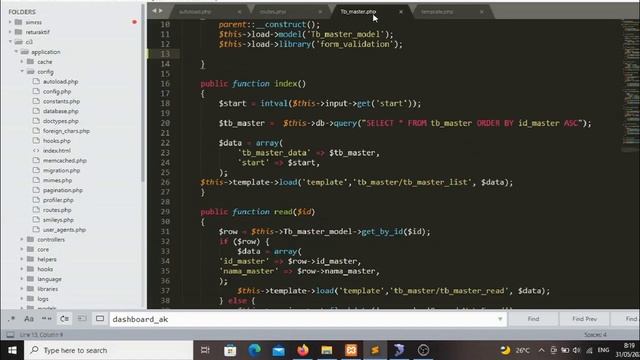Collapse the config folder
Viewport: 640px width, 360px height.
tap(22, 71)
